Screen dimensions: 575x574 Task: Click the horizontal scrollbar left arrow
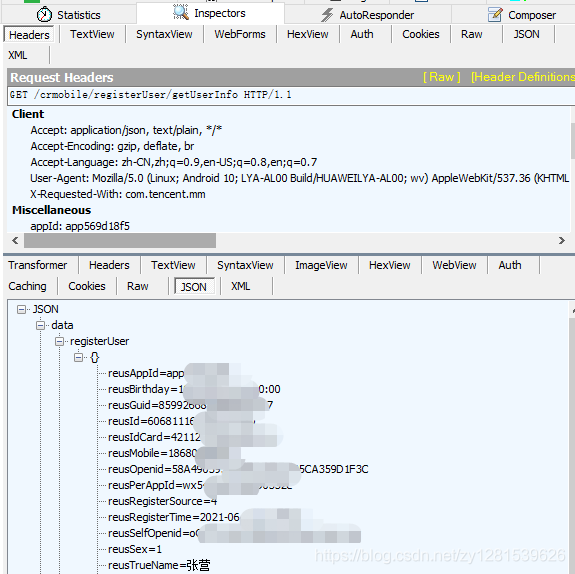tap(15, 241)
